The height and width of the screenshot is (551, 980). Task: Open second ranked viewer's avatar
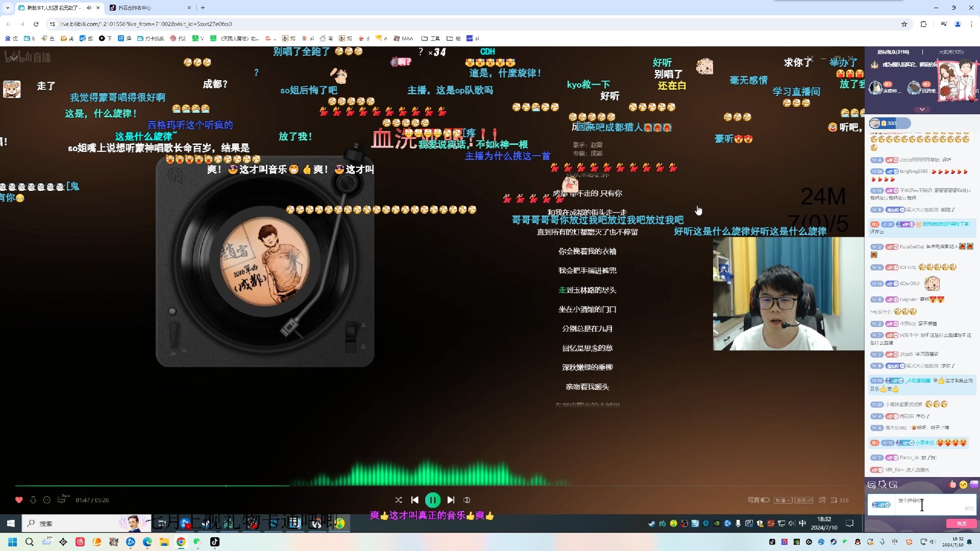click(914, 87)
